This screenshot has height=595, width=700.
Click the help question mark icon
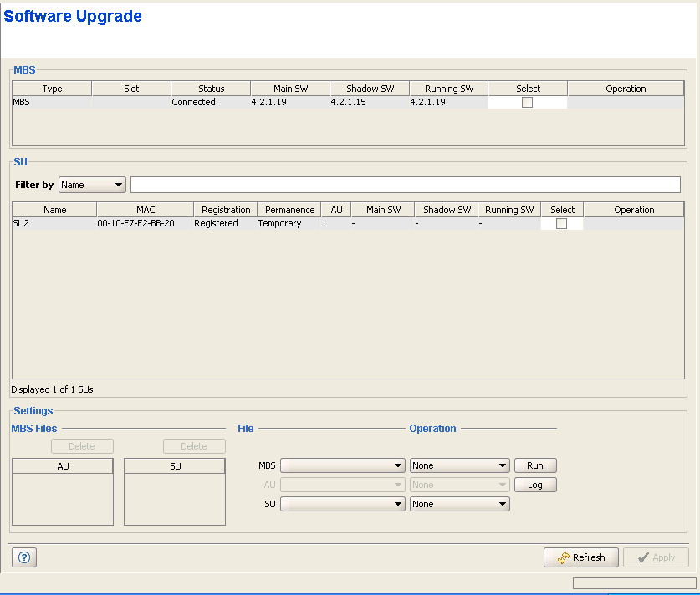pyautogui.click(x=23, y=557)
